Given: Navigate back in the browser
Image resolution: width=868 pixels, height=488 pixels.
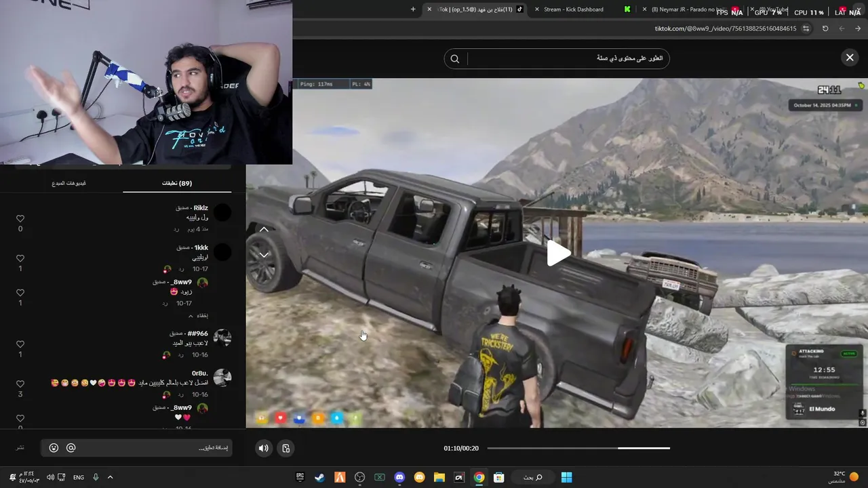Looking at the screenshot, I should [858, 28].
